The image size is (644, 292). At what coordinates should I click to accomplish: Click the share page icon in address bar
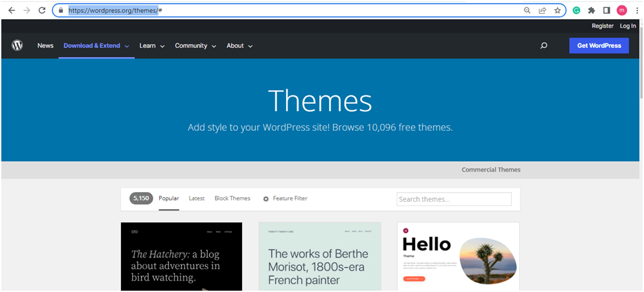tap(542, 11)
